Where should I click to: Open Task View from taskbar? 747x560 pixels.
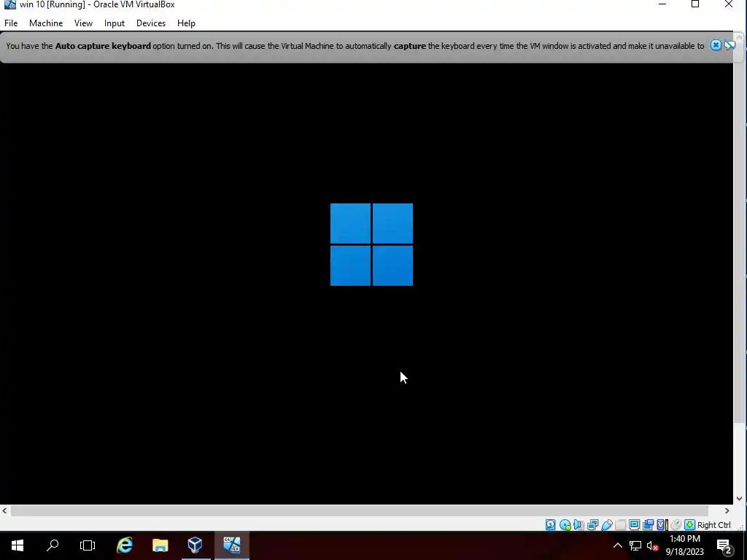[x=88, y=545]
